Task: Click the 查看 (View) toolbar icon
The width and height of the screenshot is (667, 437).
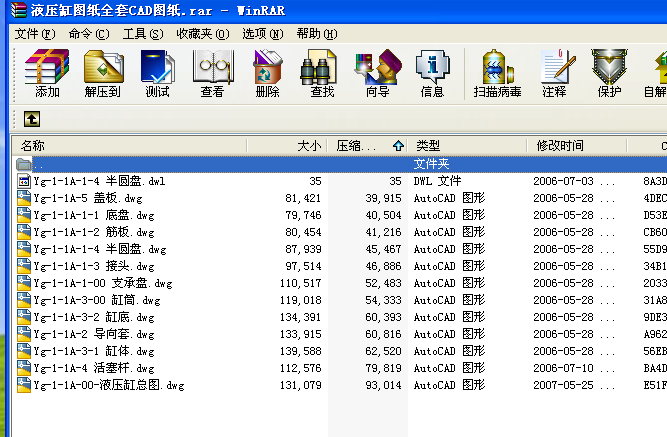Action: pos(212,66)
